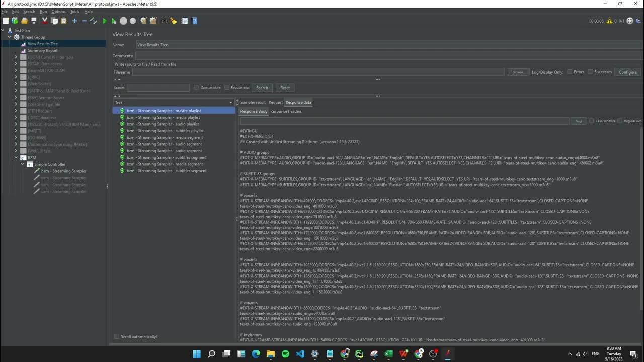
Task: Click the Search binoculars toolbar icon
Action: 164,21
